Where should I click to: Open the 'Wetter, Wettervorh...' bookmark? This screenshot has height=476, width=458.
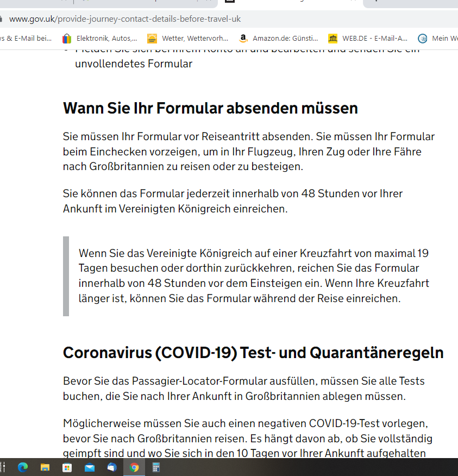tap(188, 39)
